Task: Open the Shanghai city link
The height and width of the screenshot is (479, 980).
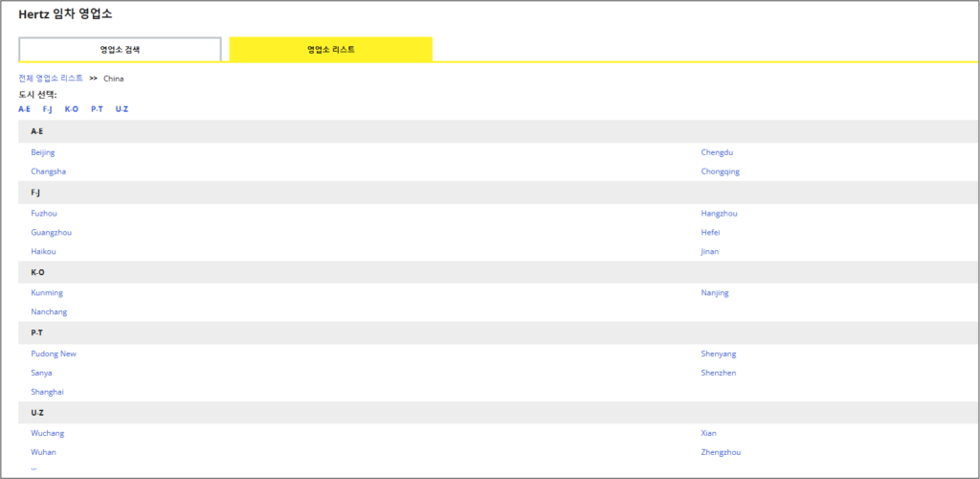Action: pos(48,392)
